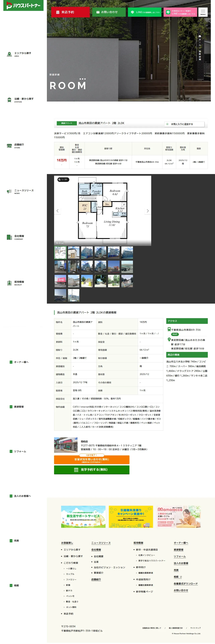The height and width of the screenshot is (644, 215).
Task: Click pink female staff LINE button
Action: [180, 12]
